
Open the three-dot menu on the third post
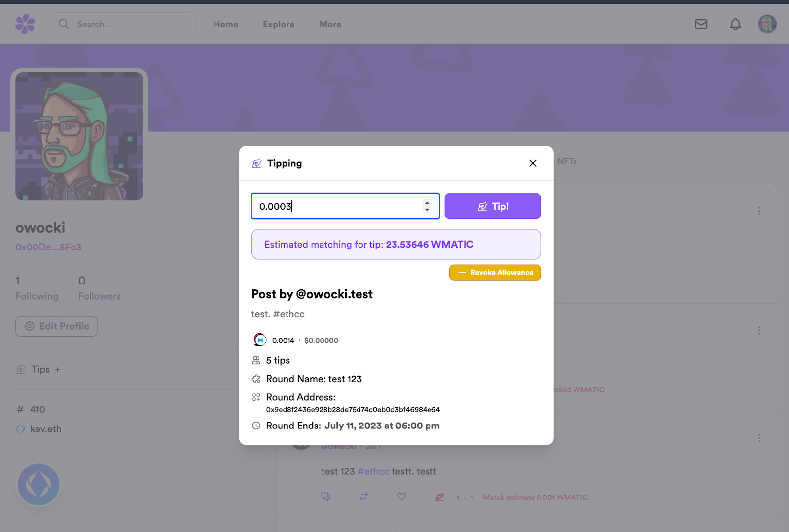(759, 438)
